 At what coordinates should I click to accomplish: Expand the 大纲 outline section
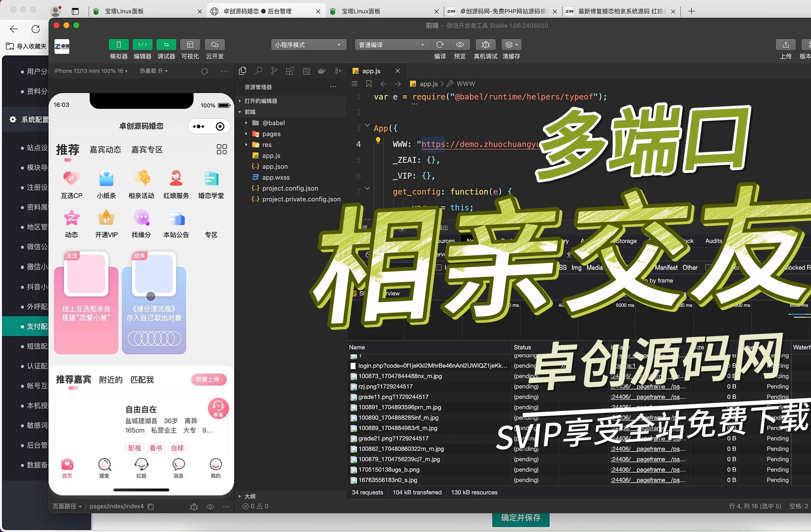250,496
